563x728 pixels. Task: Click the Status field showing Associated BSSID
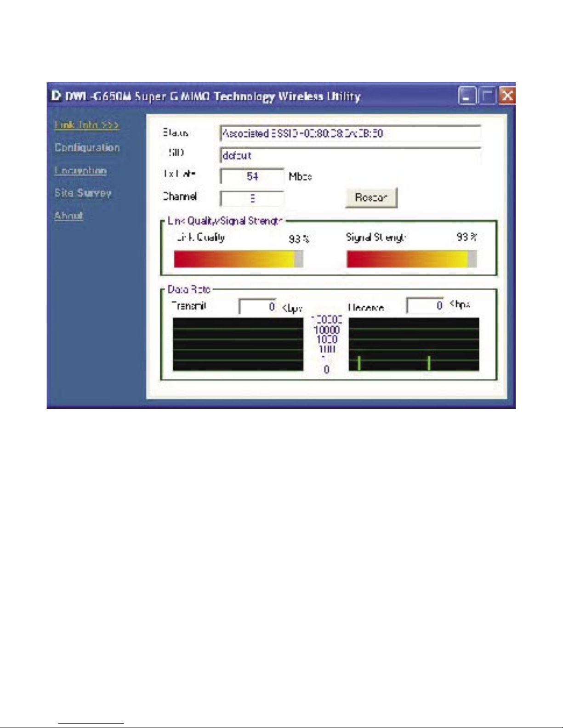(x=350, y=133)
